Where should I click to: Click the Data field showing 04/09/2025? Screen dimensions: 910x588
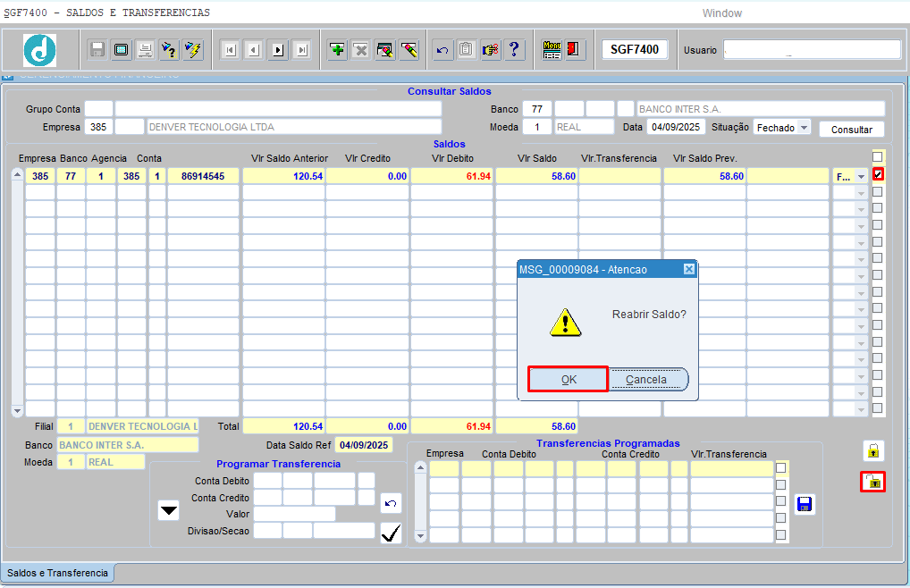pos(676,128)
